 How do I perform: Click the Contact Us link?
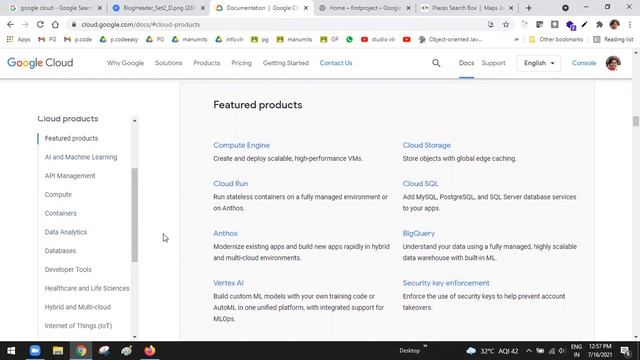point(336,63)
